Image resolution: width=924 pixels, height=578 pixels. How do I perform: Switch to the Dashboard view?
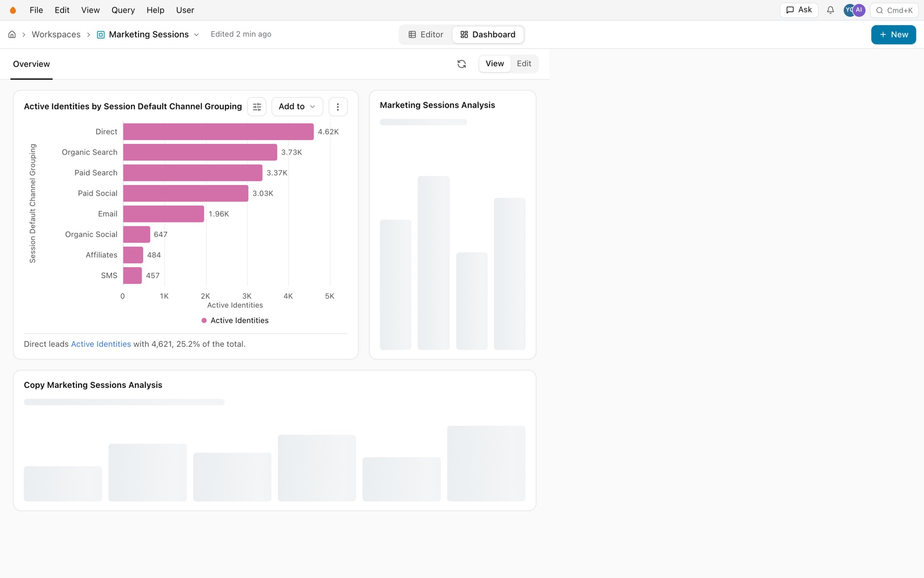pos(488,34)
